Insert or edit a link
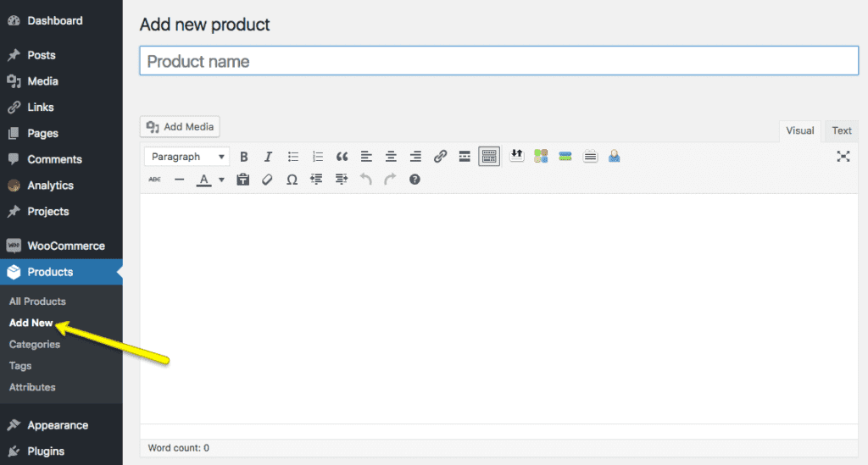Viewport: 868px width, 465px height. coord(440,157)
